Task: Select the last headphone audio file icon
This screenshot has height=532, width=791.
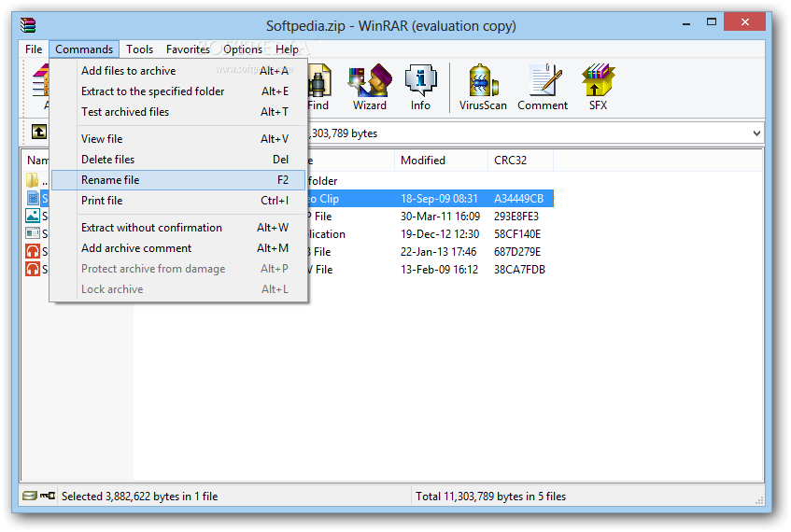Action: tap(33, 269)
